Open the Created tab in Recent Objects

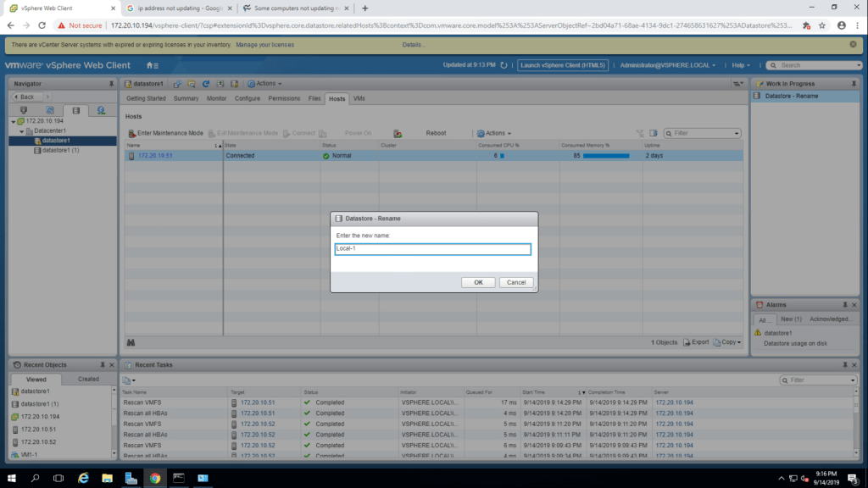88,379
